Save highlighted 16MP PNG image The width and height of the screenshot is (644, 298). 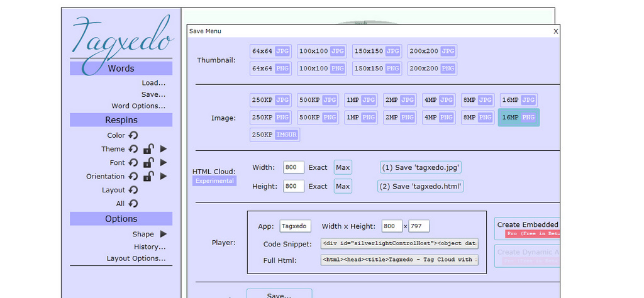tap(519, 118)
